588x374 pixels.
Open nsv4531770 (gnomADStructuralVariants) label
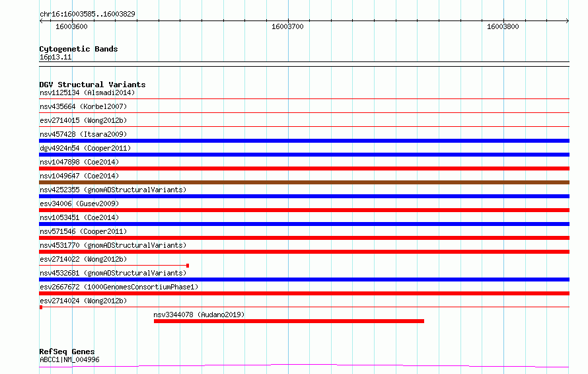tap(113, 245)
